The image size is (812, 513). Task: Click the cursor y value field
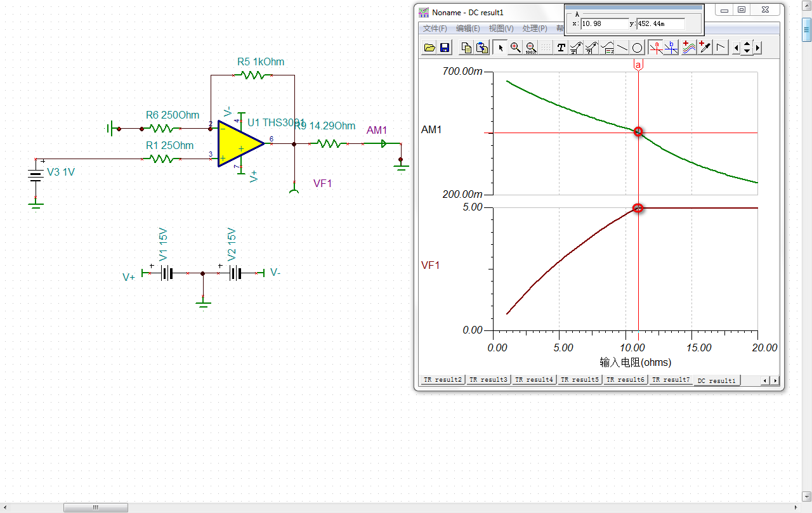(660, 23)
